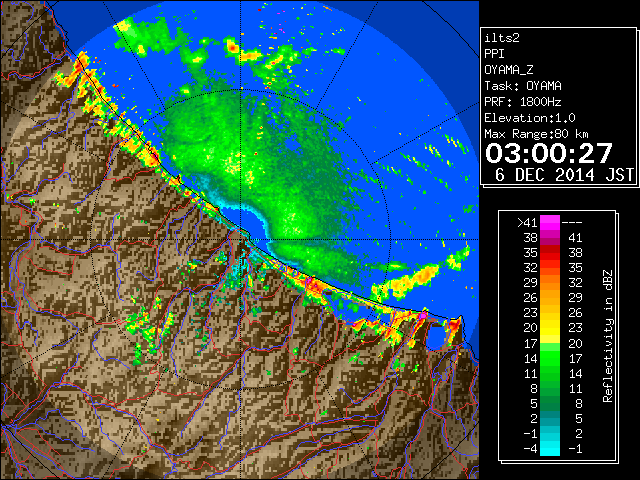Click the 'Max Range:80 km' text
640x480 pixels.
536,134
